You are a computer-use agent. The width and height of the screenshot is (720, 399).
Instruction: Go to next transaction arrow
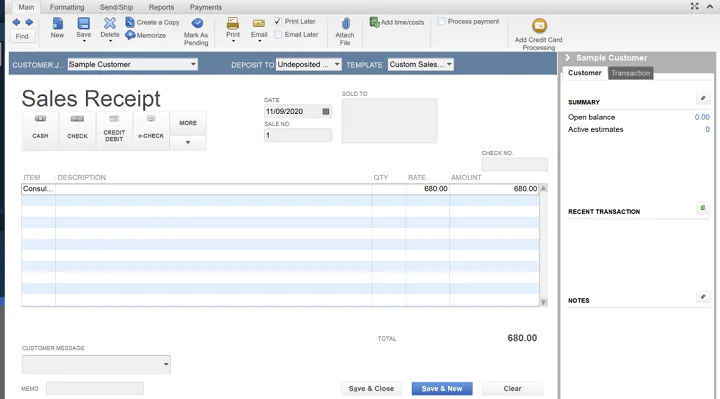29,22
